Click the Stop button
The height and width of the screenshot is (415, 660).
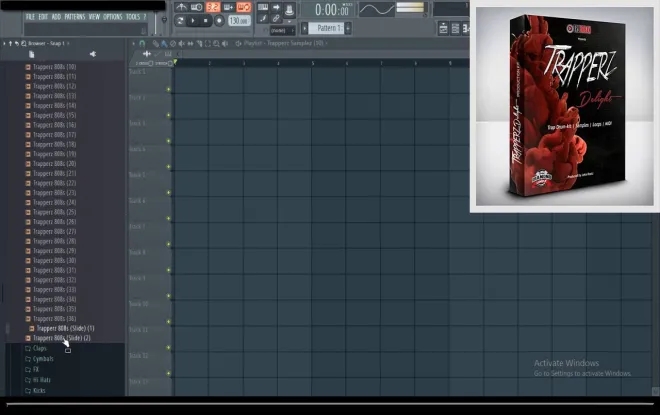click(x=206, y=20)
